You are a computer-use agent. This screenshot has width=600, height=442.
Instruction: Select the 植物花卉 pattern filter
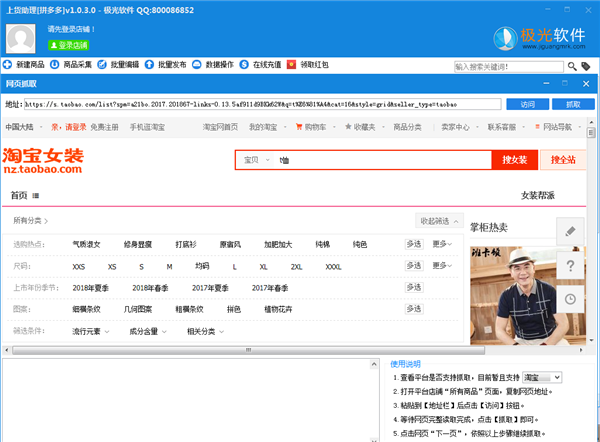click(x=278, y=309)
